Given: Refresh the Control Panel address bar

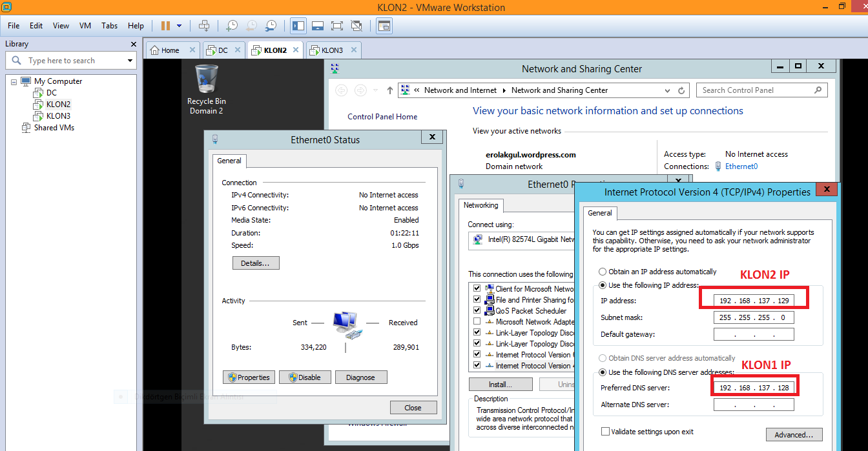Looking at the screenshot, I should (x=681, y=91).
